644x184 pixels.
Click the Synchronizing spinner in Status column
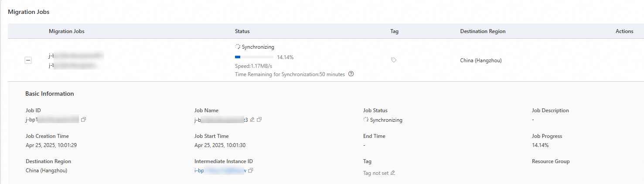coord(238,47)
